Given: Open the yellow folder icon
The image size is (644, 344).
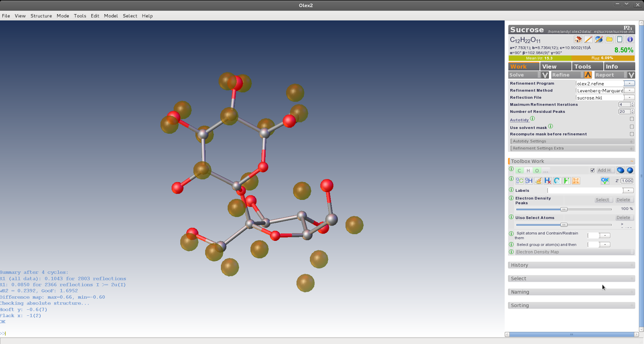Looking at the screenshot, I should click(609, 39).
